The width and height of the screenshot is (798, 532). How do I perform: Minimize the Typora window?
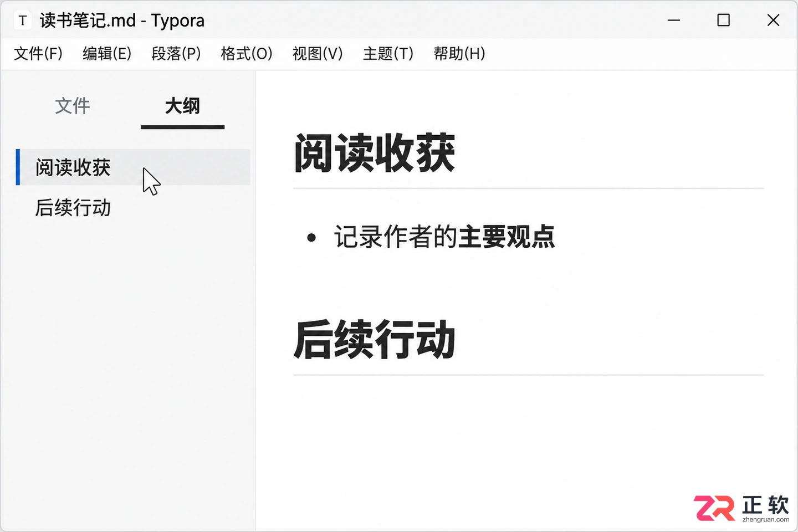coord(674,21)
